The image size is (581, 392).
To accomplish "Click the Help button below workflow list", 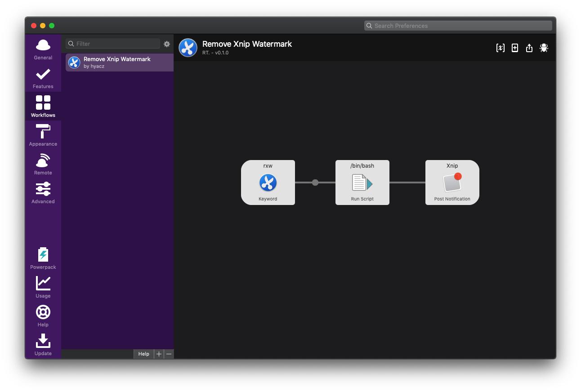I will (x=144, y=354).
